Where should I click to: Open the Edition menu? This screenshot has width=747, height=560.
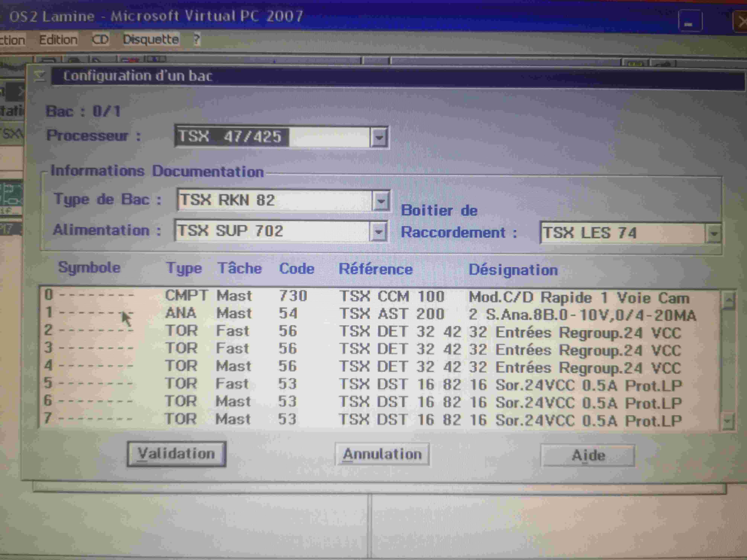(58, 40)
